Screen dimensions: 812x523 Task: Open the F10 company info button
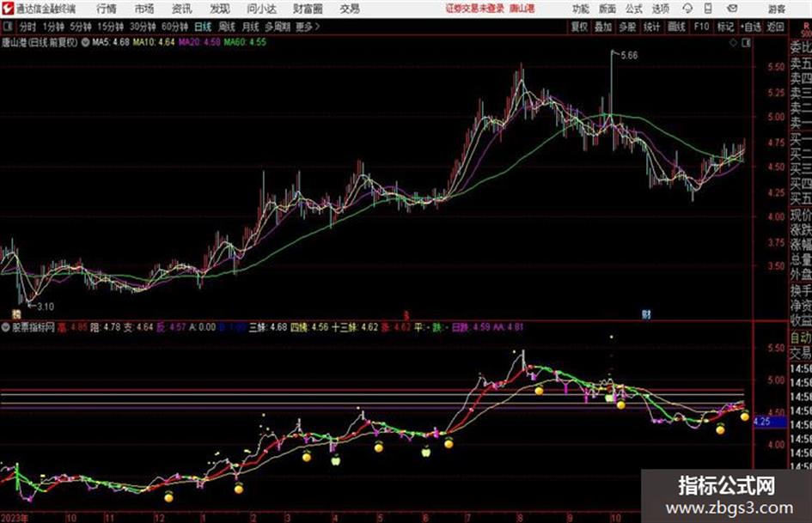pos(701,27)
